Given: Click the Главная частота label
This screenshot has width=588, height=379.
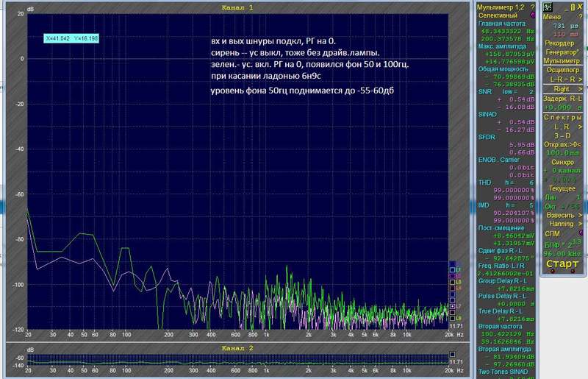Looking at the screenshot, I should coord(502,24).
